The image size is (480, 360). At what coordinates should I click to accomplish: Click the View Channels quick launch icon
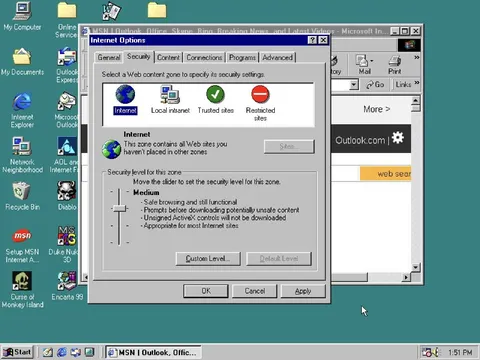(x=89, y=352)
